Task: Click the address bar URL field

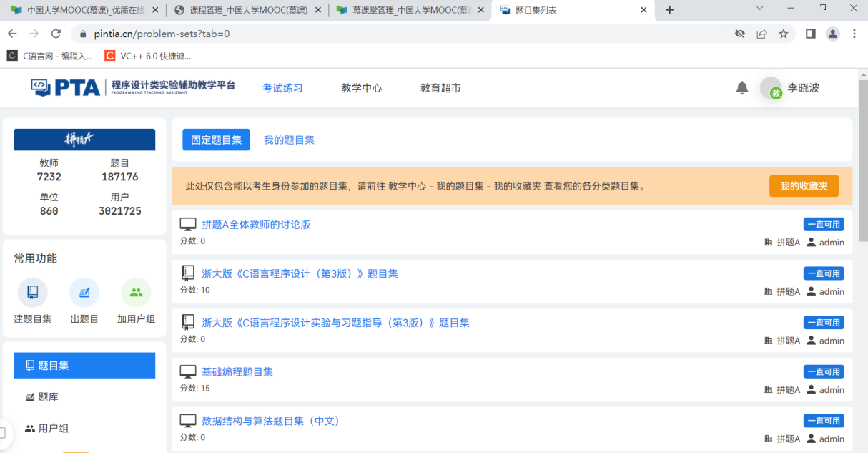Action: [400, 34]
